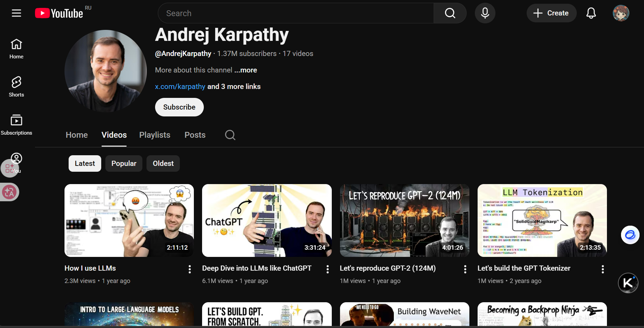Click Andrej Karpathy channel avatar
Viewport: 644px width, 328px height.
click(x=106, y=71)
